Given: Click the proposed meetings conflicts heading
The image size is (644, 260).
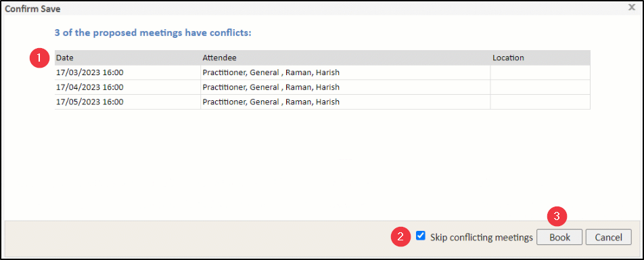Looking at the screenshot, I should coord(153,32).
